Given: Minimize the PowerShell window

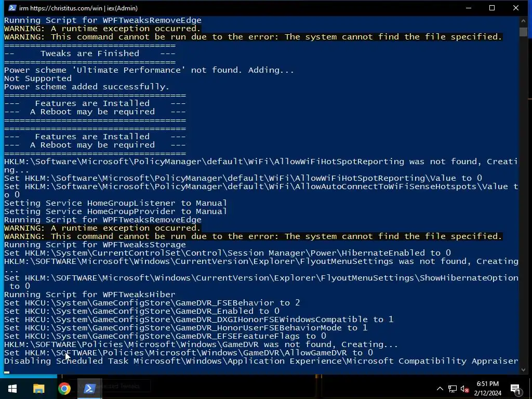Looking at the screenshot, I should 469,8.
